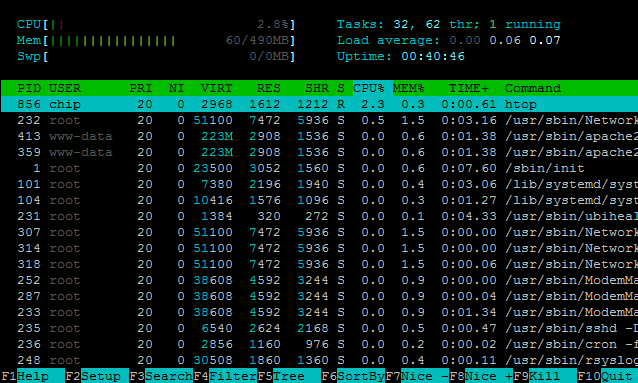This screenshot has width=638, height=383.
Task: Click TIME+ value 0:04.33
Action: [x=469, y=217]
